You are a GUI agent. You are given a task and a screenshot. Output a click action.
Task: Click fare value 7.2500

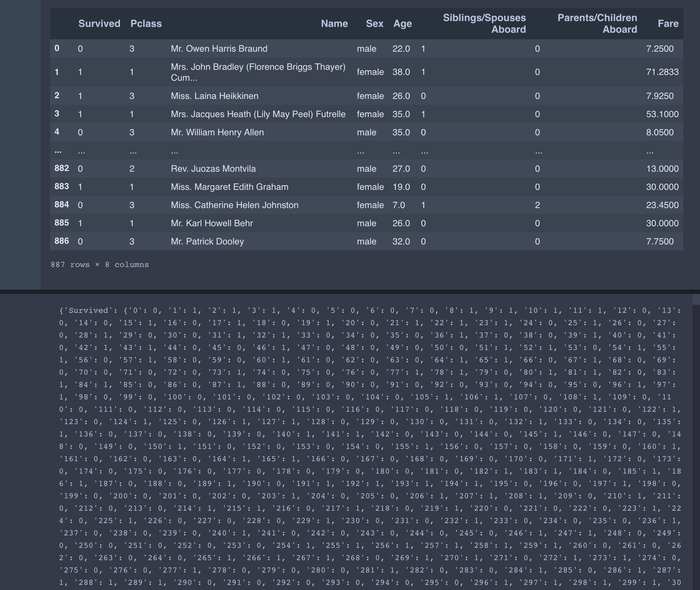point(660,49)
